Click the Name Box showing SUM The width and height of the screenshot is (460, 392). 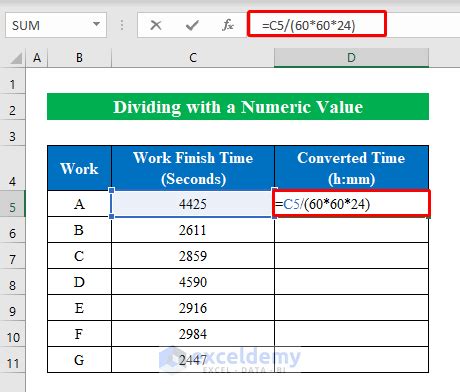point(56,25)
